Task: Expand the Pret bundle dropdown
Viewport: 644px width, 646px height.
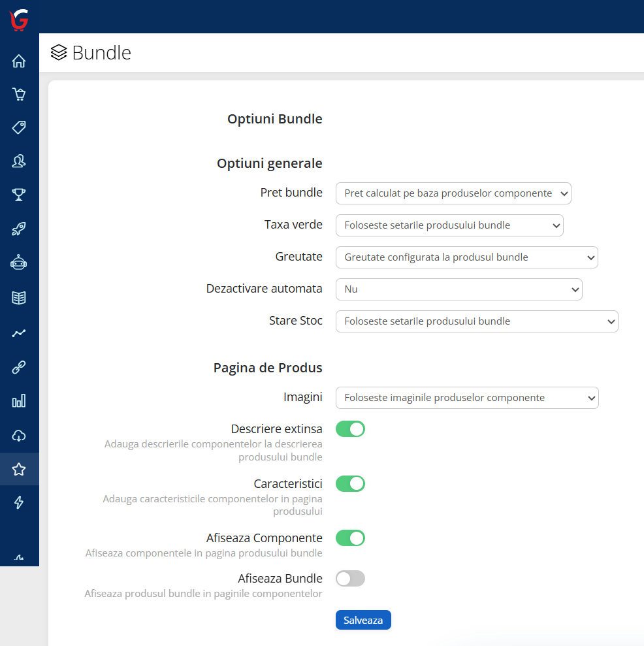Action: (453, 193)
